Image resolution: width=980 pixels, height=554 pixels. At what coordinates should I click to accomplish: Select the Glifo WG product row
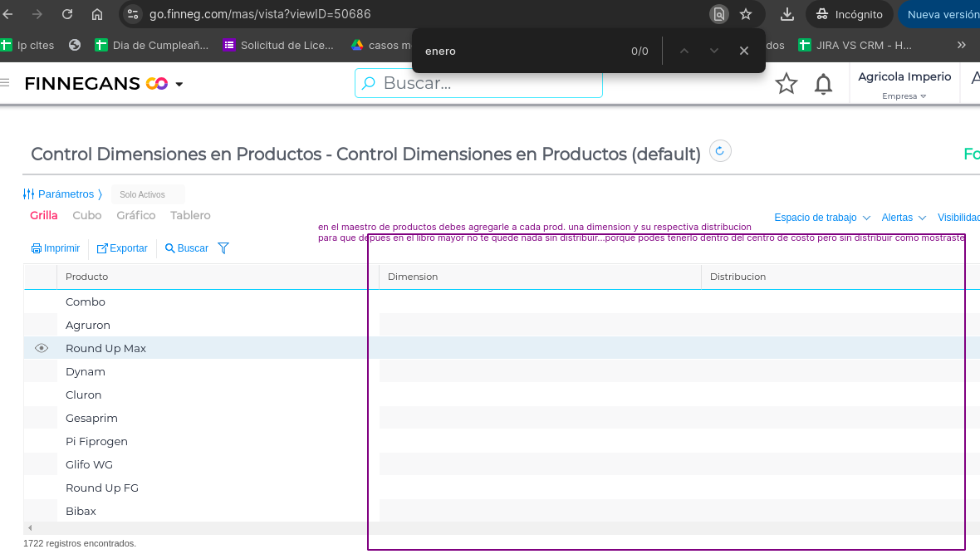point(502,464)
